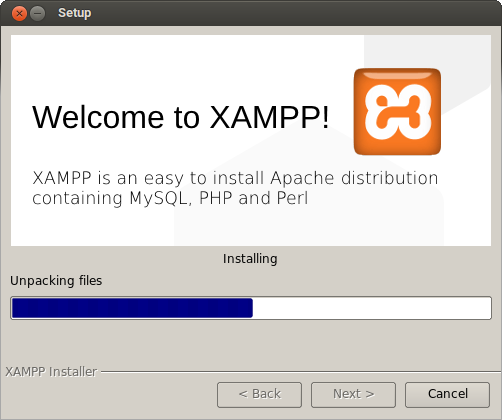Viewport: 502px width, 420px height.
Task: Click the disabled < Back button
Action: [x=259, y=395]
